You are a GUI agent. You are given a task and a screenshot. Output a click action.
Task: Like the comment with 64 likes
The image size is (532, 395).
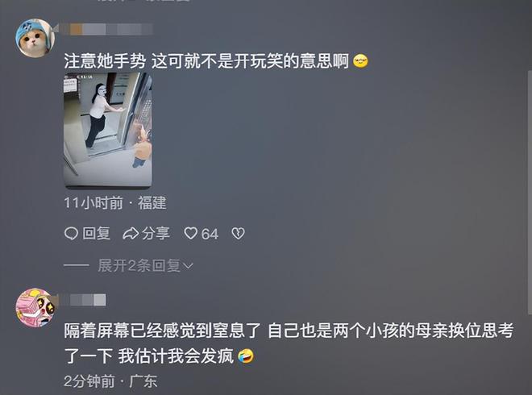(x=191, y=234)
